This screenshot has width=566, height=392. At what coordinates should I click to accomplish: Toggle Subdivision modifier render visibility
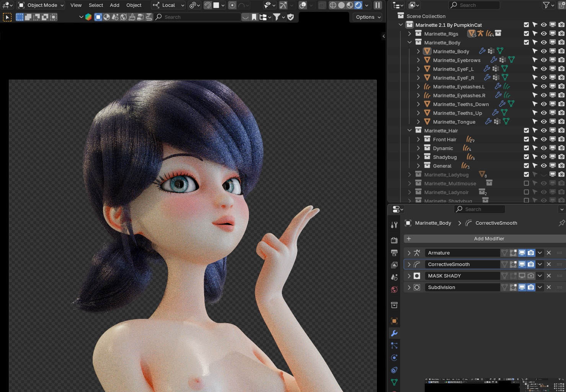pyautogui.click(x=531, y=287)
